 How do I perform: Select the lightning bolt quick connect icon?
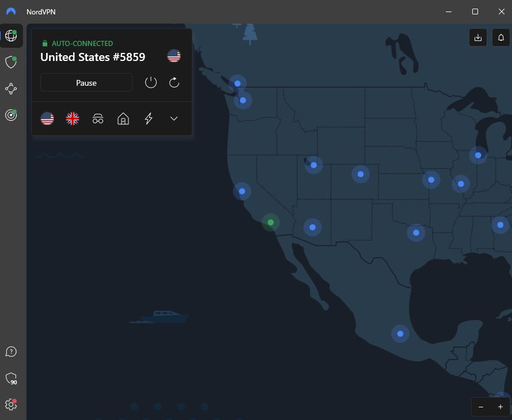tap(149, 119)
